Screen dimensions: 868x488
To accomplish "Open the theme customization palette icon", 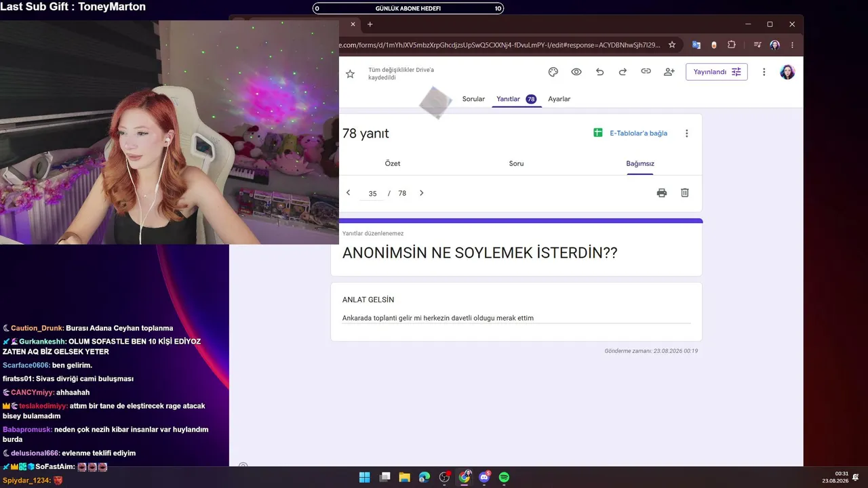I will (x=553, y=72).
